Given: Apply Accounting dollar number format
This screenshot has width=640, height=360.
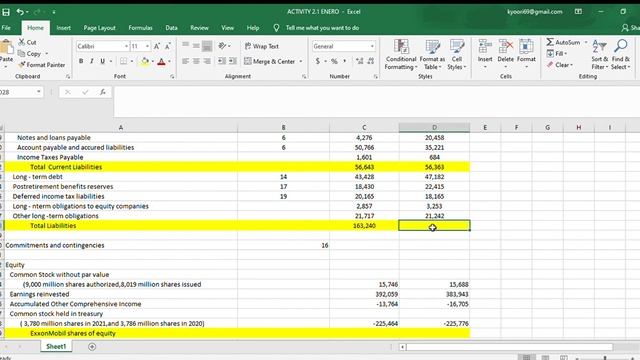Looking at the screenshot, I should click(x=318, y=61).
